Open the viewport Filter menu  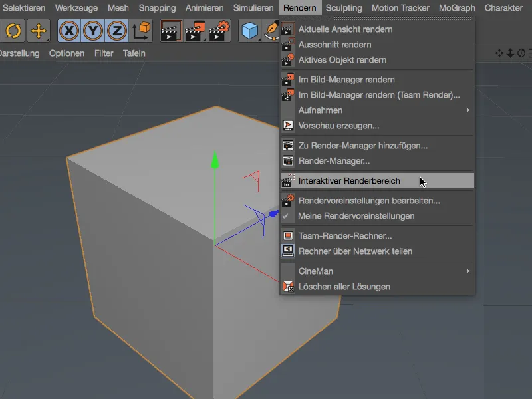coord(104,53)
